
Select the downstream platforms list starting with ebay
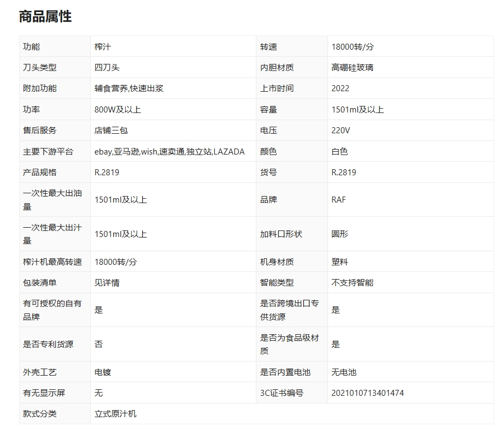pyautogui.click(x=169, y=152)
